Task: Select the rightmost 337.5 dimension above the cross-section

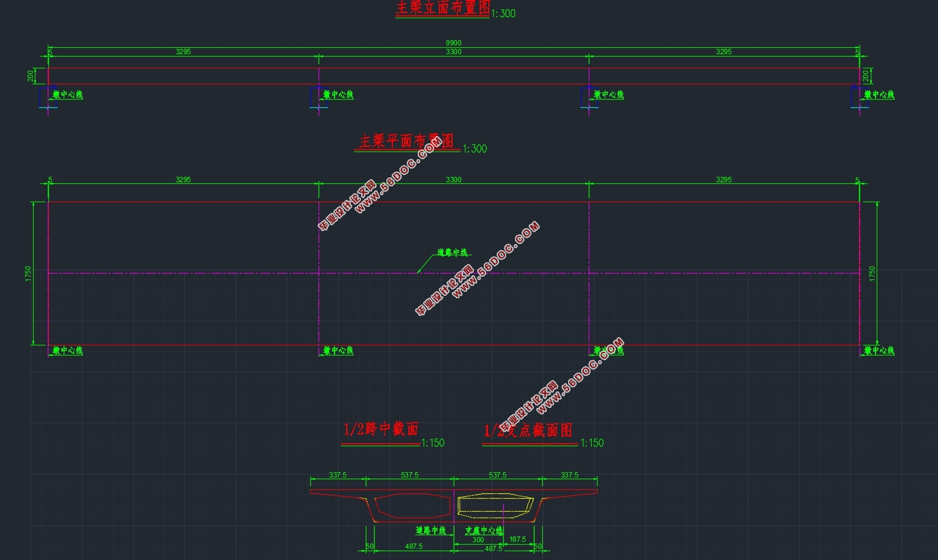Action: tap(570, 475)
